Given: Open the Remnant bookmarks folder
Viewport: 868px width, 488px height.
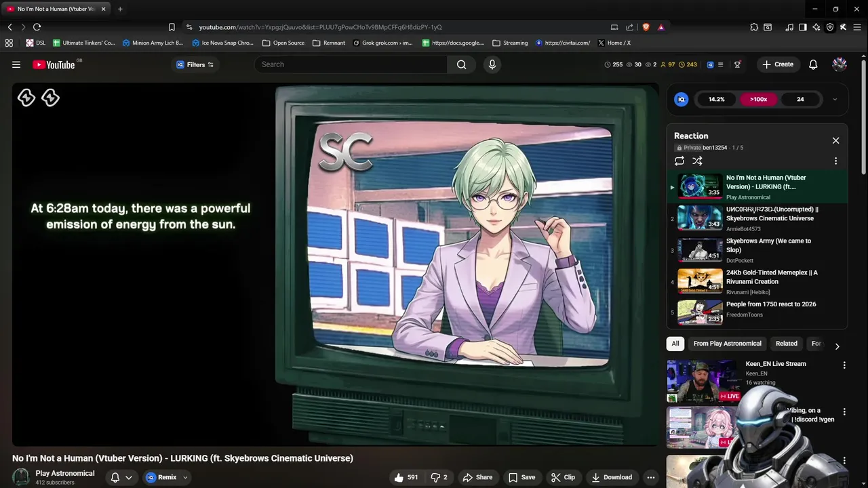Looking at the screenshot, I should pyautogui.click(x=329, y=43).
